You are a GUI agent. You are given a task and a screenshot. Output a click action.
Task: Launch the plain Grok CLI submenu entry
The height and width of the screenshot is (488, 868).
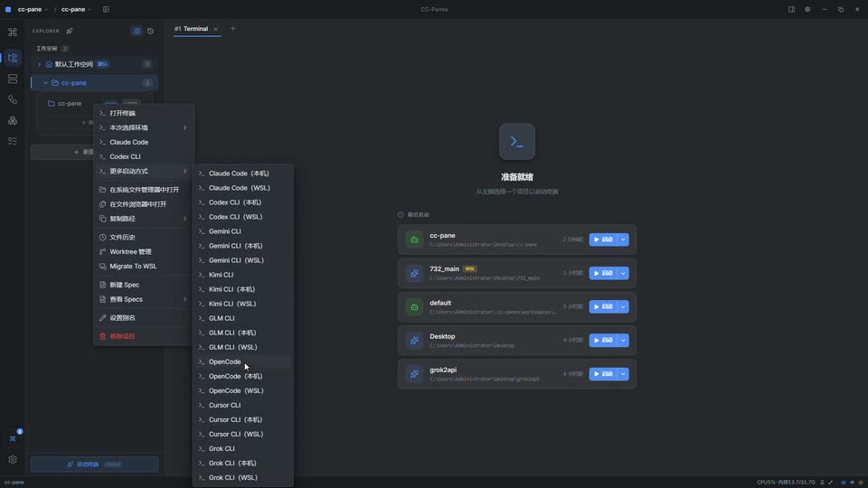coord(243,449)
